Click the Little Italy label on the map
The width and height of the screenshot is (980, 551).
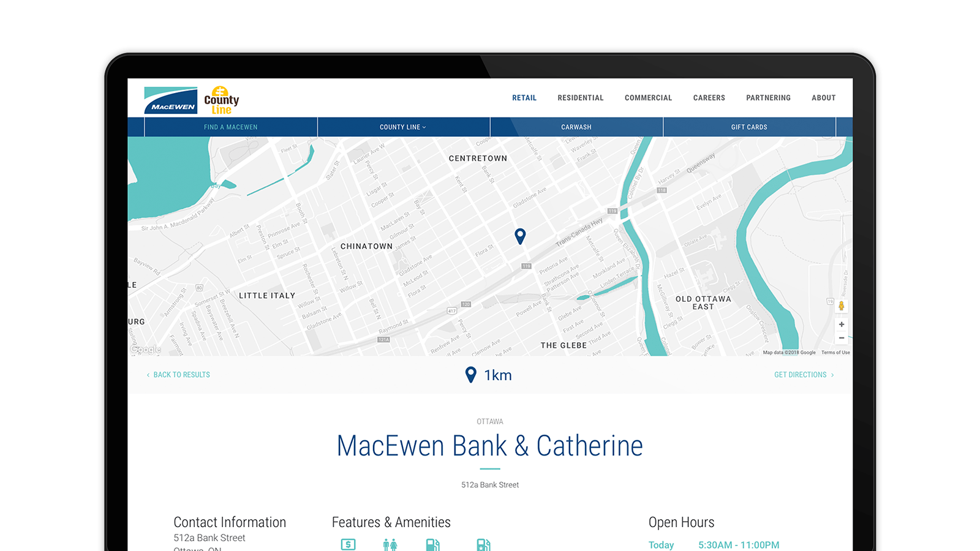pos(267,296)
